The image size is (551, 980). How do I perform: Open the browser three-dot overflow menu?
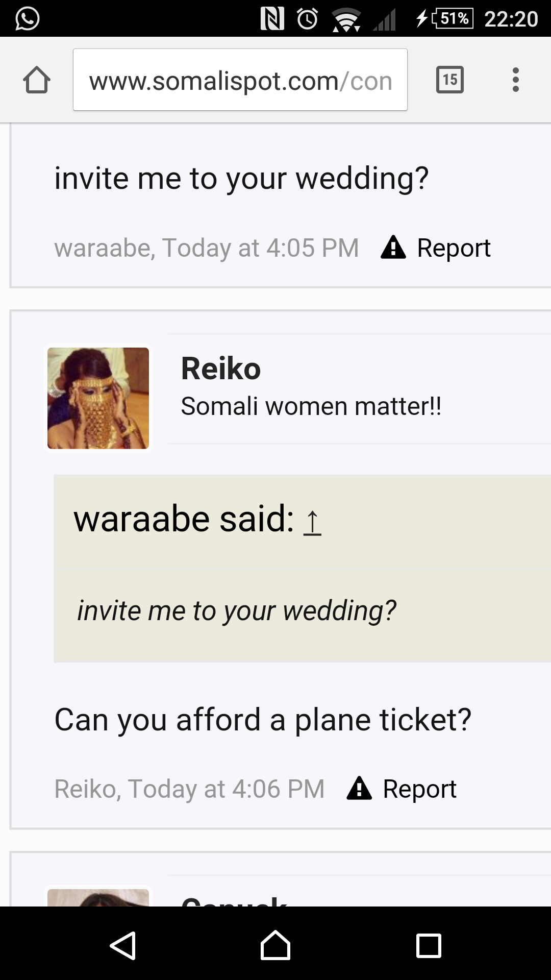tap(516, 80)
